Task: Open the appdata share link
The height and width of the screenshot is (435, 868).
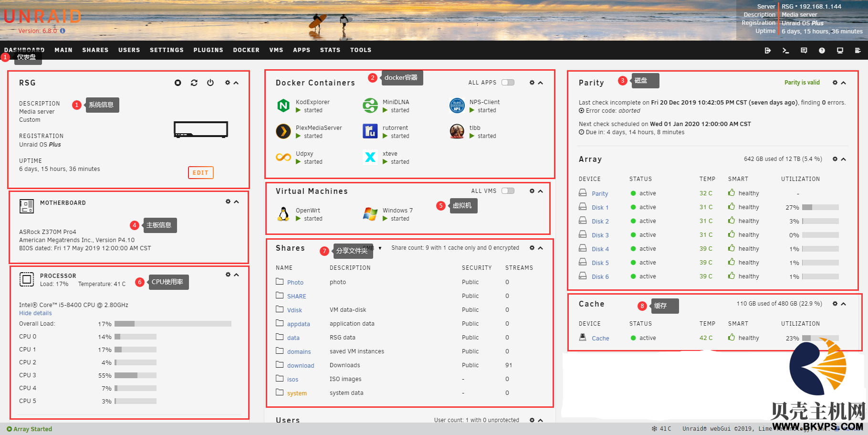Action: (x=299, y=324)
